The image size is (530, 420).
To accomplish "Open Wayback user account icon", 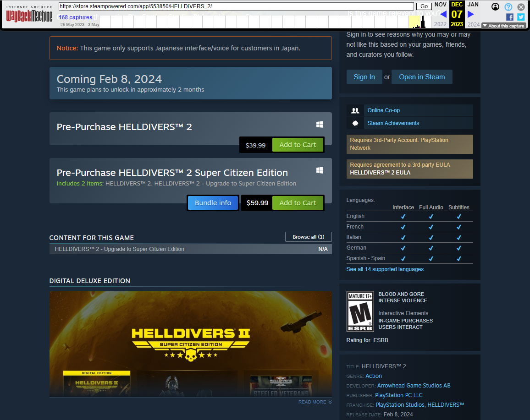I will [495, 7].
